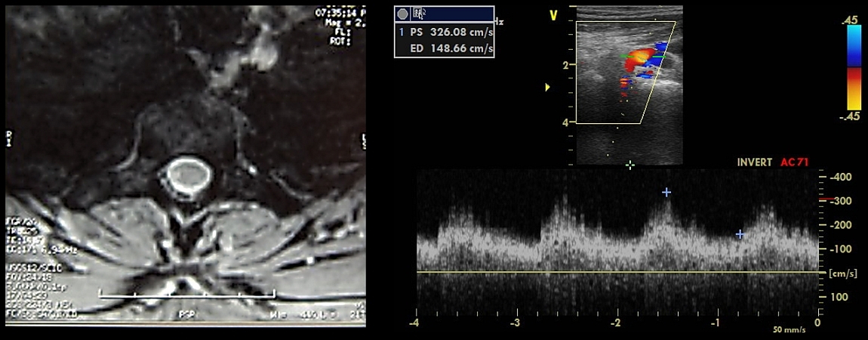Click the spinal cord ring in MRI image
This screenshot has height=340, width=868.
pos(187,175)
